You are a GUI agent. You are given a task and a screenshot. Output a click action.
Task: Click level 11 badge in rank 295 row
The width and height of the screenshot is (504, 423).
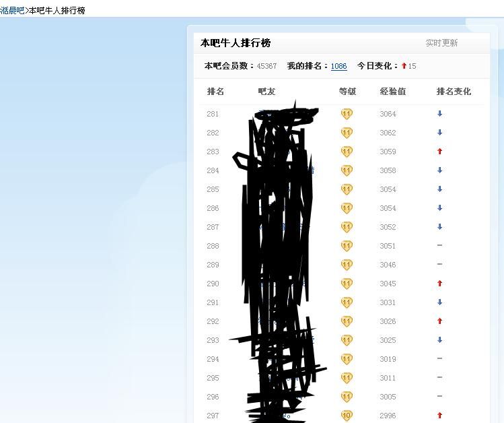(x=347, y=378)
